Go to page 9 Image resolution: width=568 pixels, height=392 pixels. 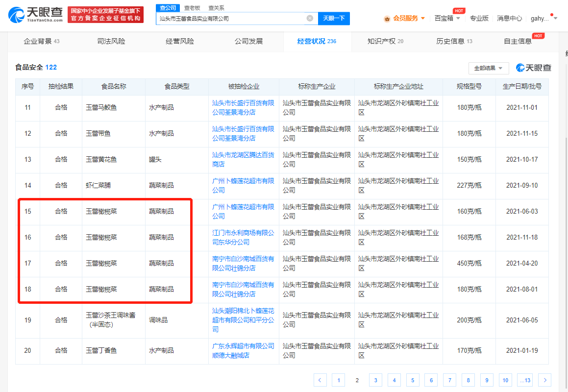click(487, 380)
